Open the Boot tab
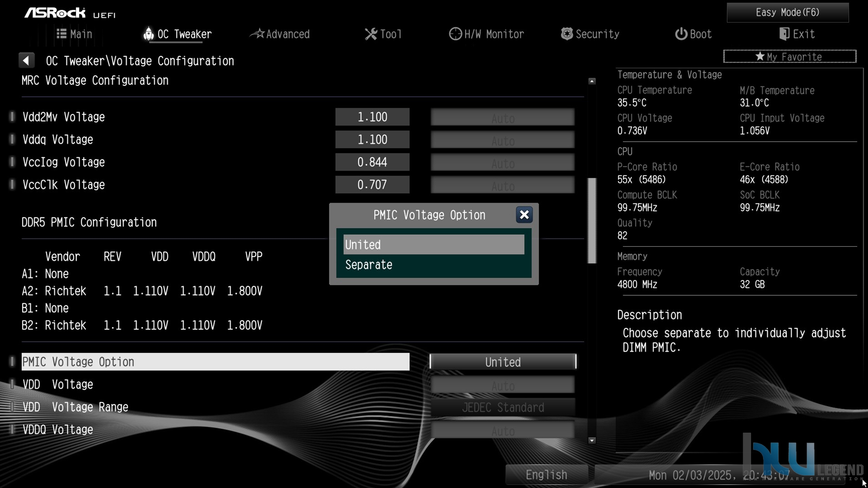868x488 pixels. click(x=693, y=34)
